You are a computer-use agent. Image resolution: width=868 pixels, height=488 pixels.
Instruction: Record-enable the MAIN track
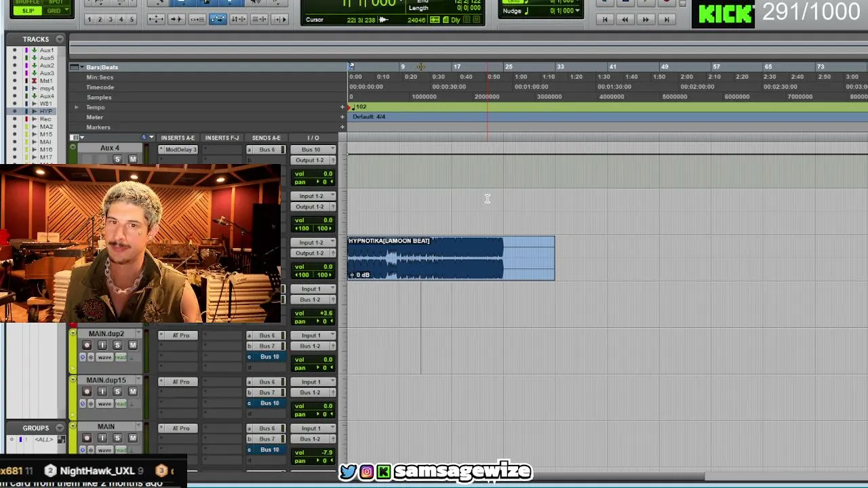click(87, 439)
